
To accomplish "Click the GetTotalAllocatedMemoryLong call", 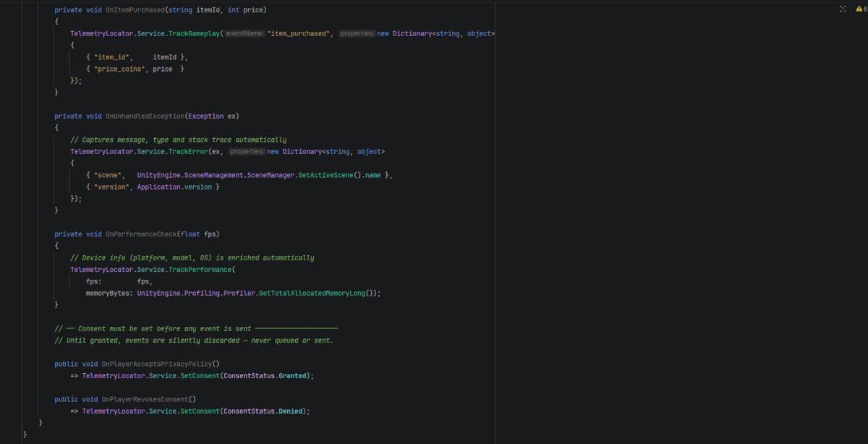I will (312, 294).
